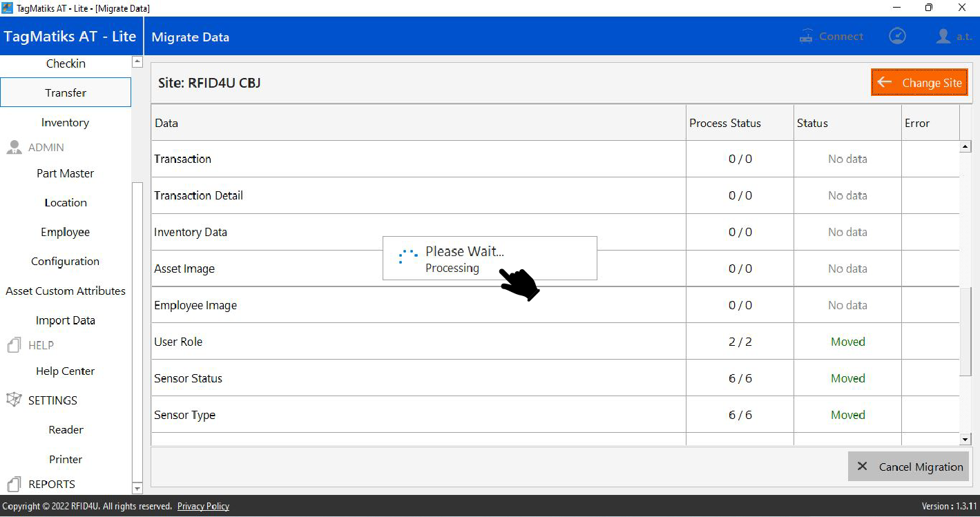Open the Privacy Policy link
The width and height of the screenshot is (980, 517).
click(x=203, y=507)
